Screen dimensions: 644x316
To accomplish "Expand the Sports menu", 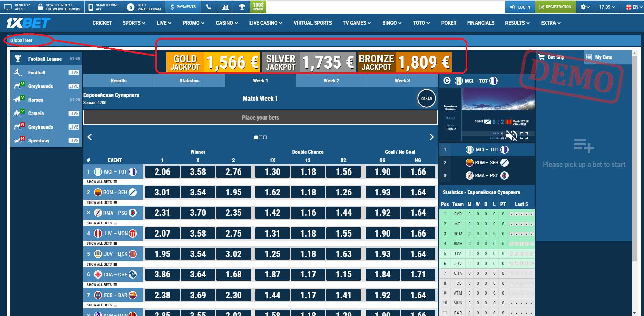I will coord(134,23).
